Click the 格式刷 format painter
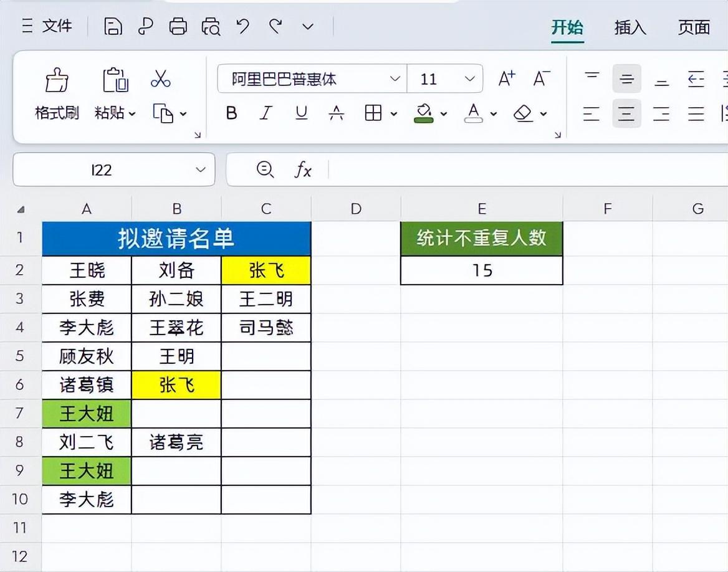728x572 pixels. pyautogui.click(x=57, y=94)
